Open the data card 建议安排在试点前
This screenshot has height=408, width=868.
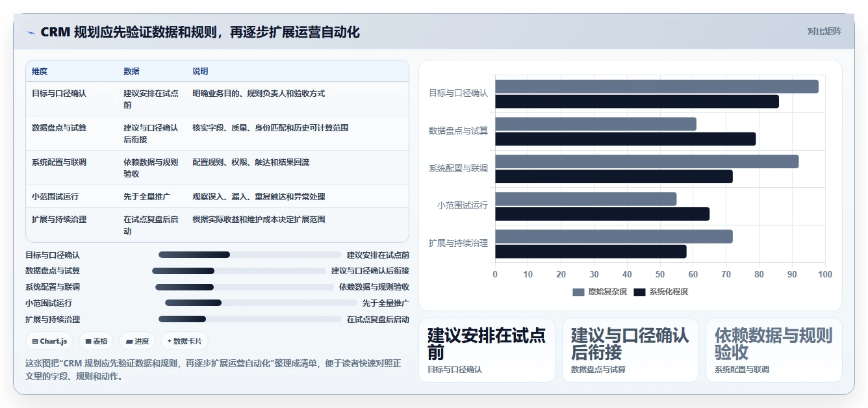pyautogui.click(x=487, y=350)
